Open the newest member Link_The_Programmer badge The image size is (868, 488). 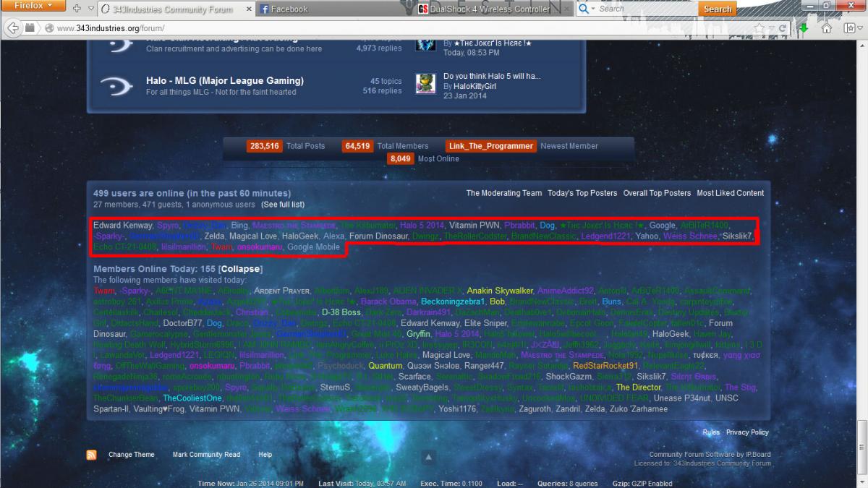tap(491, 146)
